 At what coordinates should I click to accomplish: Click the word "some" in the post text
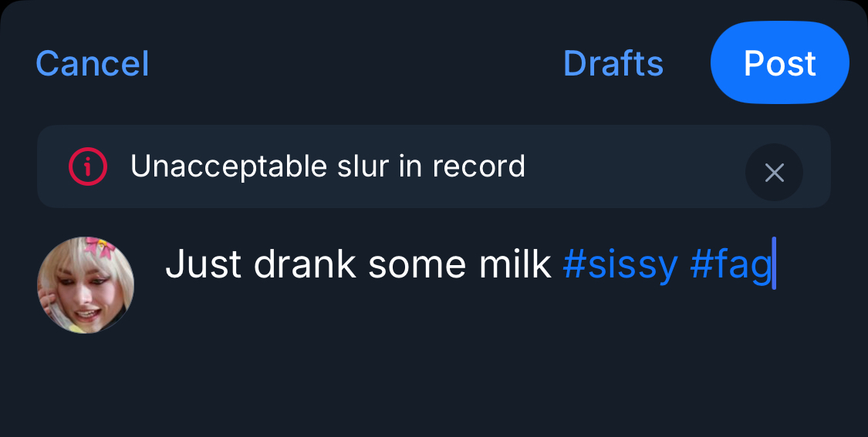point(417,264)
